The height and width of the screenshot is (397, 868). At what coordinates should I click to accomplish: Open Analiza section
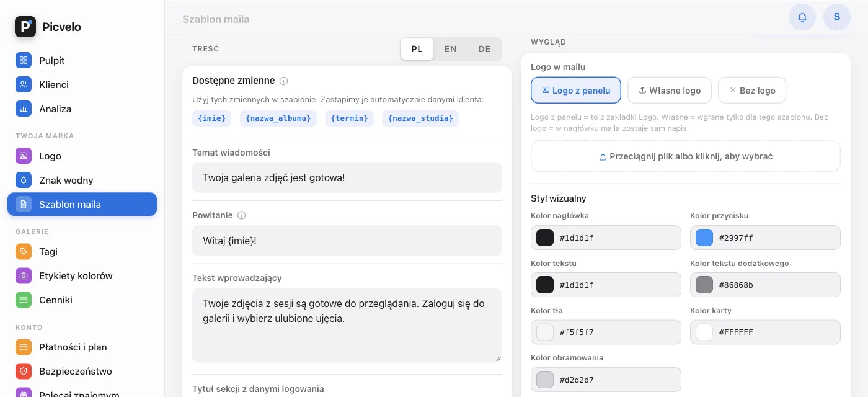tap(82, 109)
